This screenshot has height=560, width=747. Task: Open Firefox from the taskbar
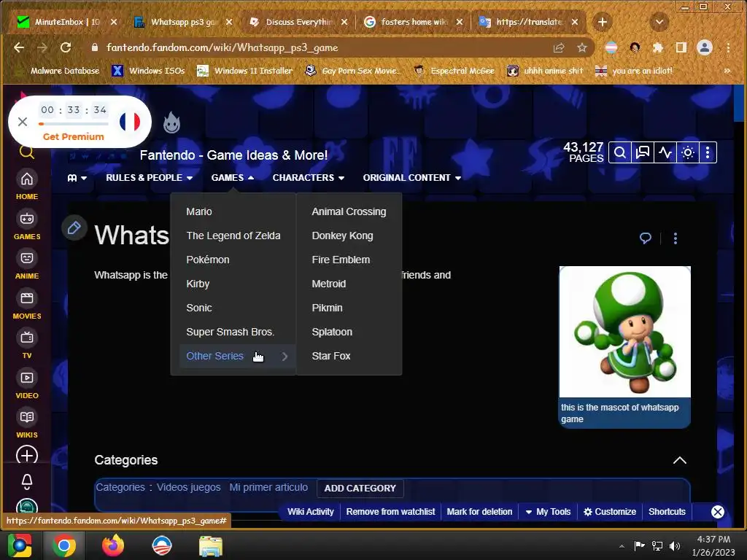(113, 545)
